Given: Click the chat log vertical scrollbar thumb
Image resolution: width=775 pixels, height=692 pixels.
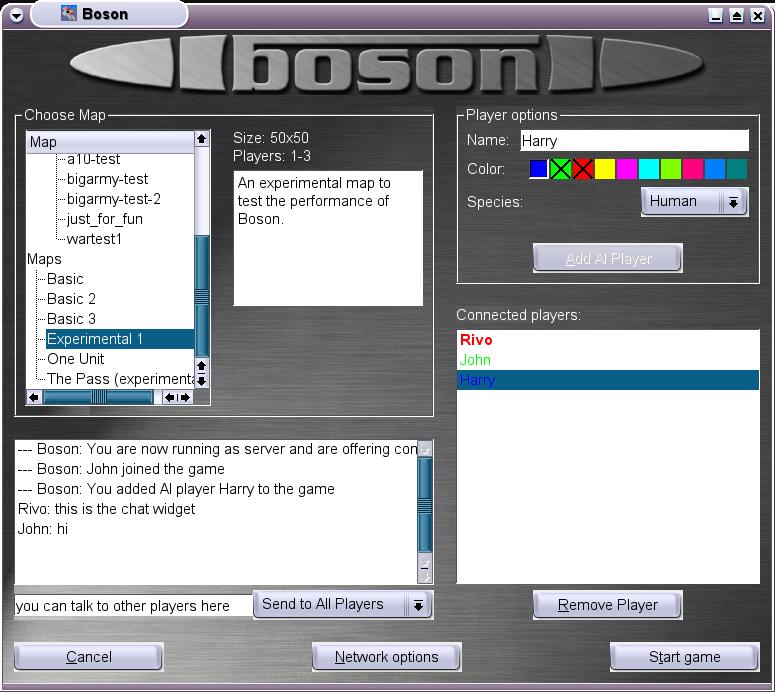Looking at the screenshot, I should [x=425, y=505].
